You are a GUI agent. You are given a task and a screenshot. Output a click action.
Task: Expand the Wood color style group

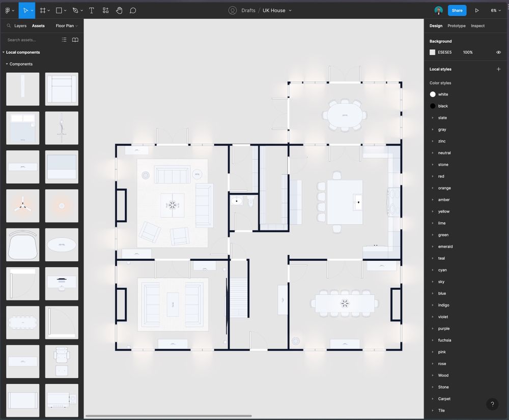point(433,375)
